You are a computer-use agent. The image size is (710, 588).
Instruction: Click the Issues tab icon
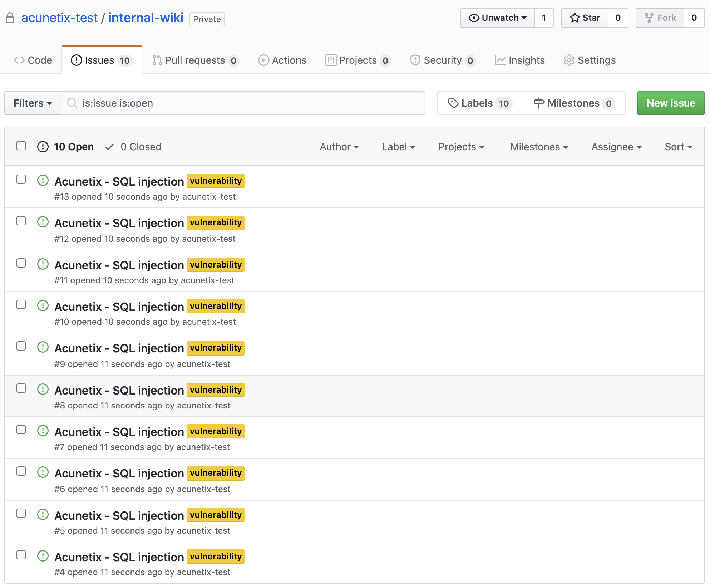tap(75, 60)
